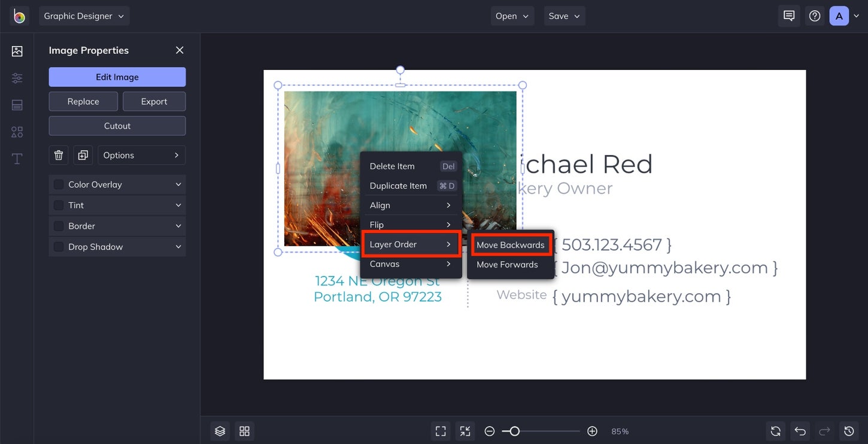This screenshot has width=868, height=444.
Task: Duplicate the image via the copy icon
Action: (x=83, y=154)
